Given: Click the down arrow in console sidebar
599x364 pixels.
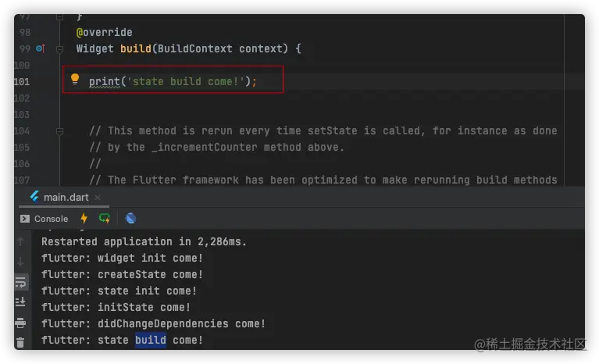Looking at the screenshot, I should 20,262.
